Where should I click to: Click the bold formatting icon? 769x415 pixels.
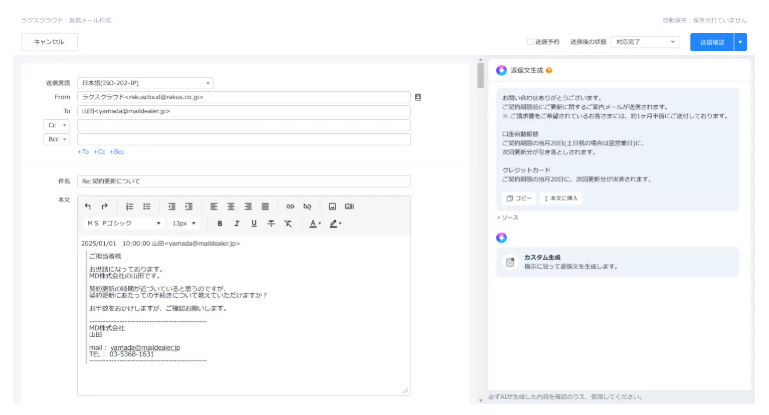tap(220, 223)
